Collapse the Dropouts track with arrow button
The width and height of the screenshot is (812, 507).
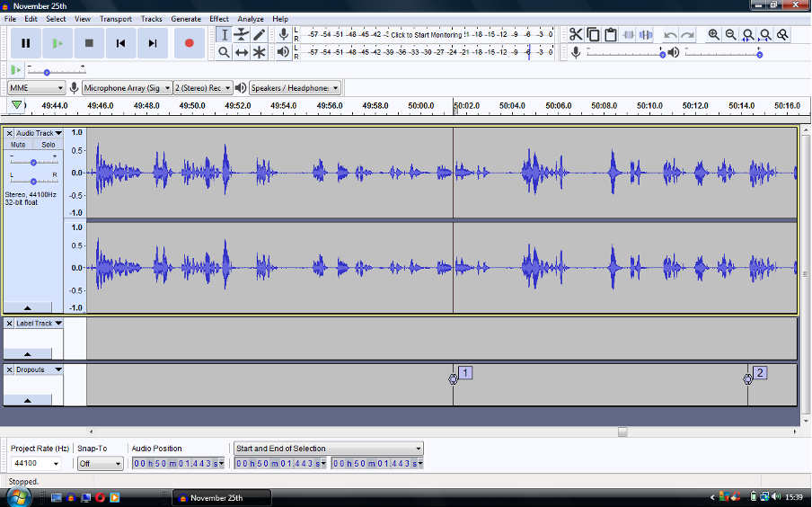click(x=28, y=400)
